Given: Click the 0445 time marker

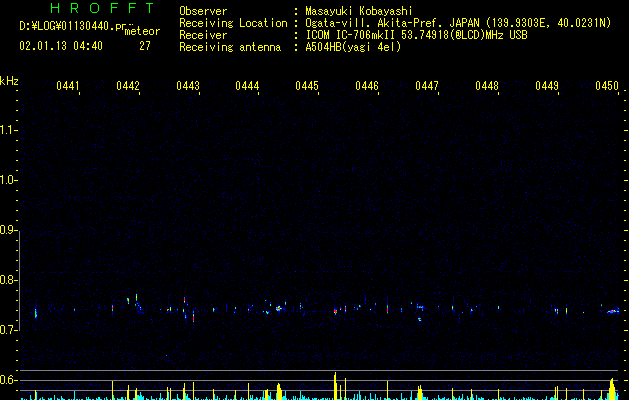Looking at the screenshot, I should (x=307, y=86).
